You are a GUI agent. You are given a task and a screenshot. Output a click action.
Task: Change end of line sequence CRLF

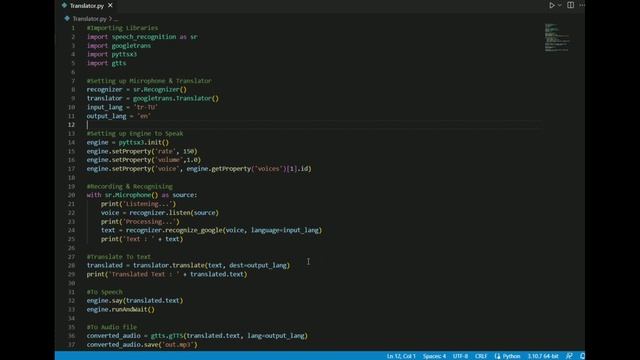tap(480, 356)
